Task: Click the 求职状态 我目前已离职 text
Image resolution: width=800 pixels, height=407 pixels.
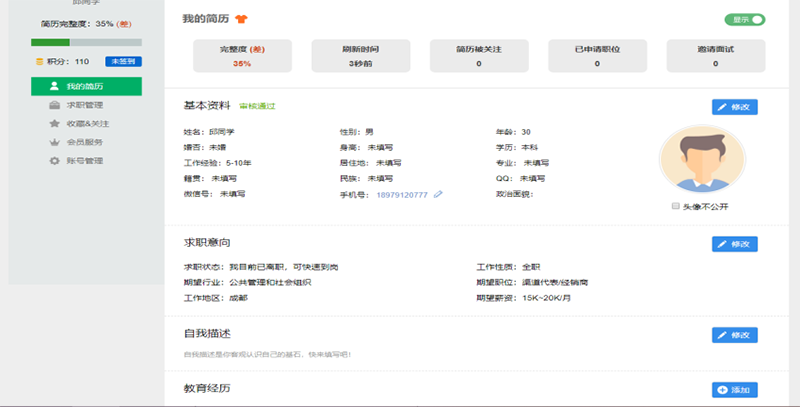Action: point(261,267)
